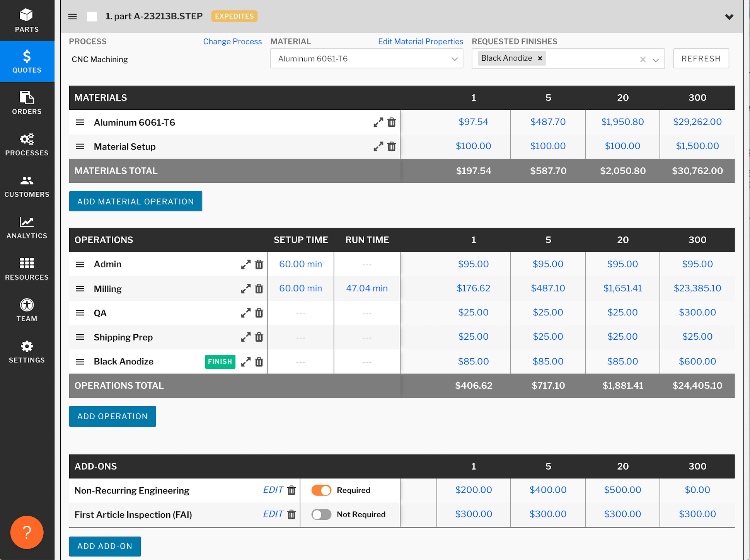Enable First Article Inspection toggle
Viewport: 750px width, 560px height.
[321, 514]
